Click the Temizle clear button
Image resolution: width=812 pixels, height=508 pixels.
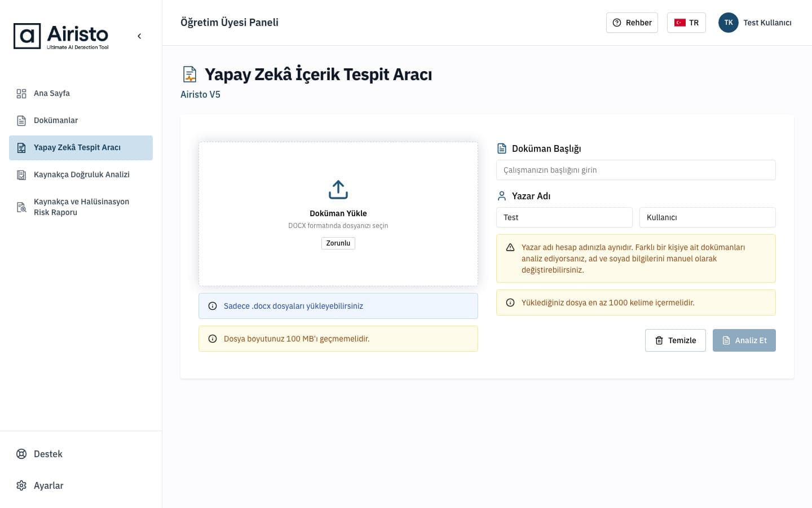tap(676, 340)
